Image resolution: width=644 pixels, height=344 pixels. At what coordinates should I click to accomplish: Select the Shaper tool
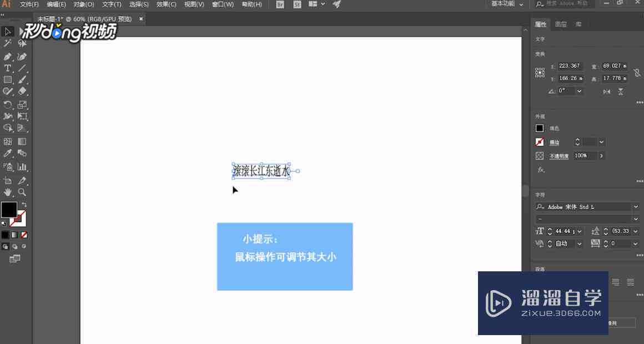click(8, 91)
